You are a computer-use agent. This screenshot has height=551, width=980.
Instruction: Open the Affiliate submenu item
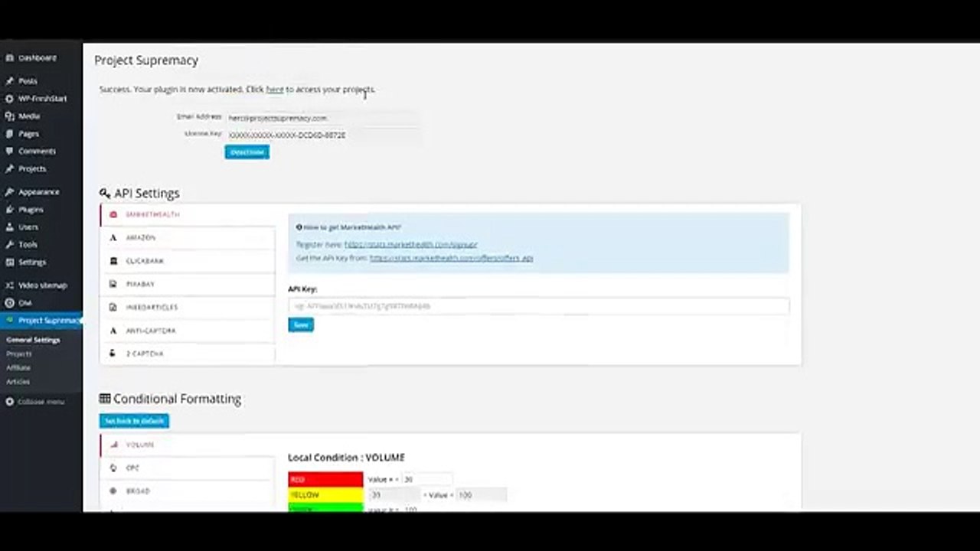pyautogui.click(x=18, y=368)
